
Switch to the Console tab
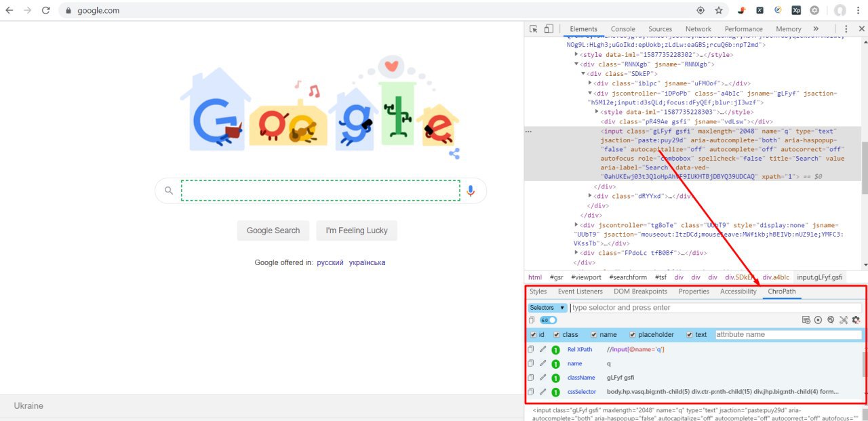tap(623, 29)
